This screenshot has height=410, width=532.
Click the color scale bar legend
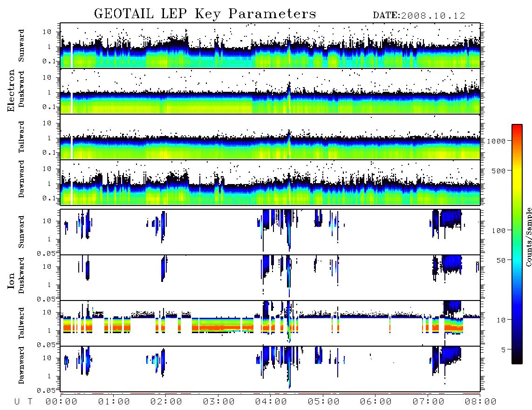pos(517,244)
